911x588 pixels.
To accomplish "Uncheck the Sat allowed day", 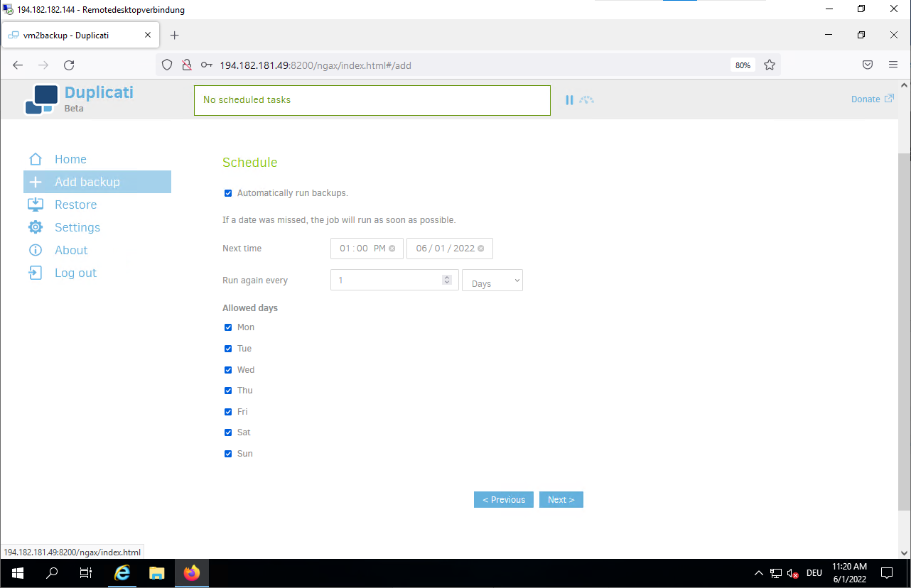I will point(228,432).
